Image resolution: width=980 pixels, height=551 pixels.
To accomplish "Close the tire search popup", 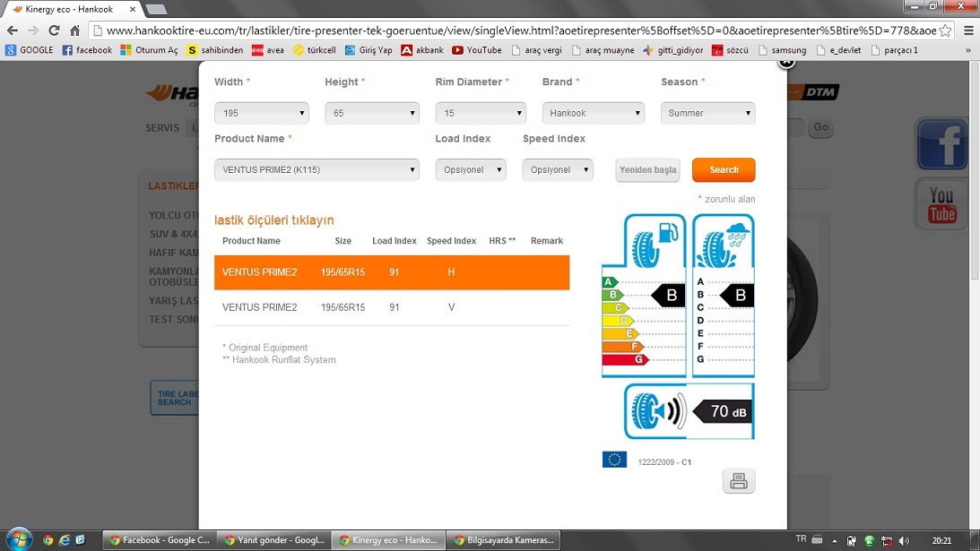I will point(786,61).
